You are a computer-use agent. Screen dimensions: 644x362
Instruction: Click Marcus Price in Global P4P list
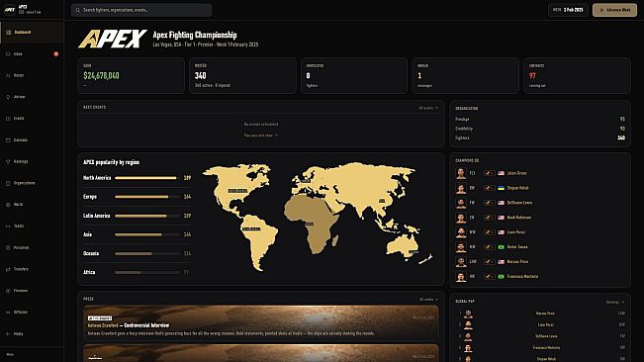pos(545,314)
